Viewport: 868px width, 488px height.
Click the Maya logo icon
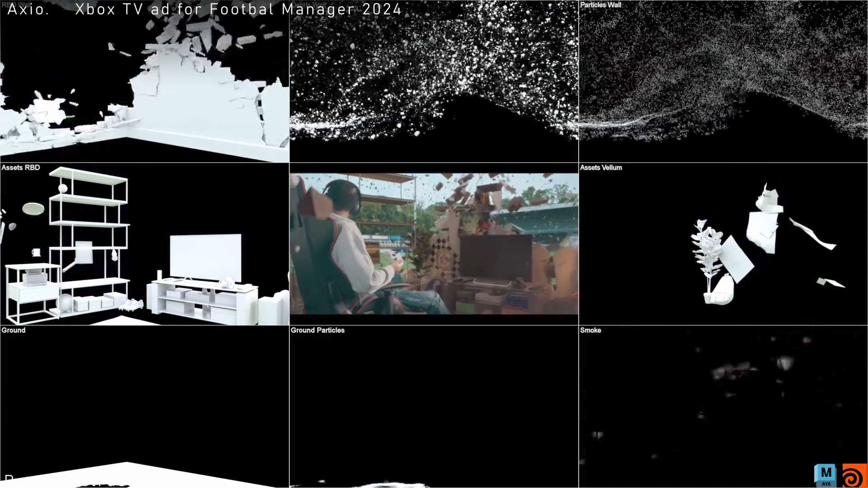pos(825,475)
